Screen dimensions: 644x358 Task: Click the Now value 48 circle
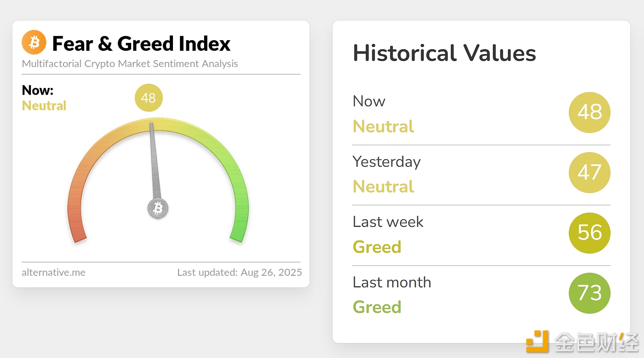[x=589, y=112]
